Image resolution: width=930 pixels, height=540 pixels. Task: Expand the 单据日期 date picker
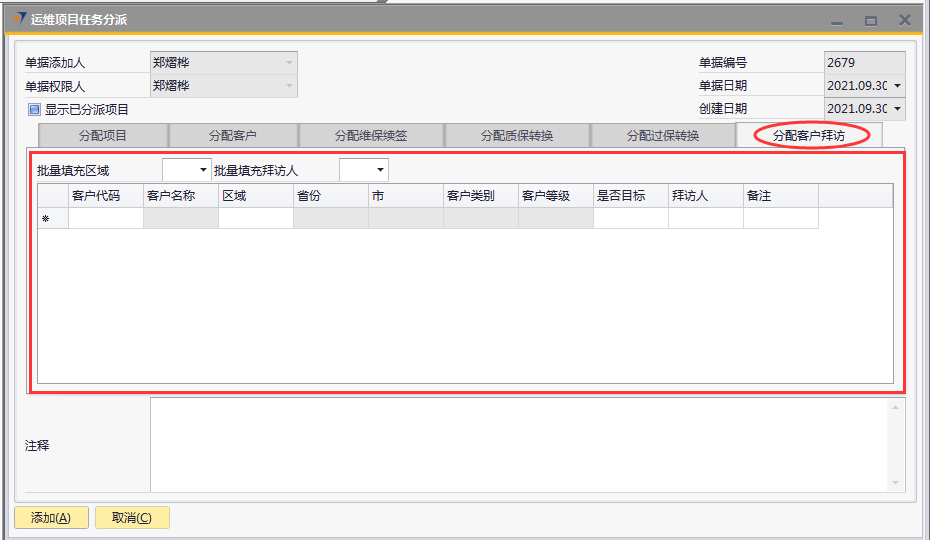(897, 86)
